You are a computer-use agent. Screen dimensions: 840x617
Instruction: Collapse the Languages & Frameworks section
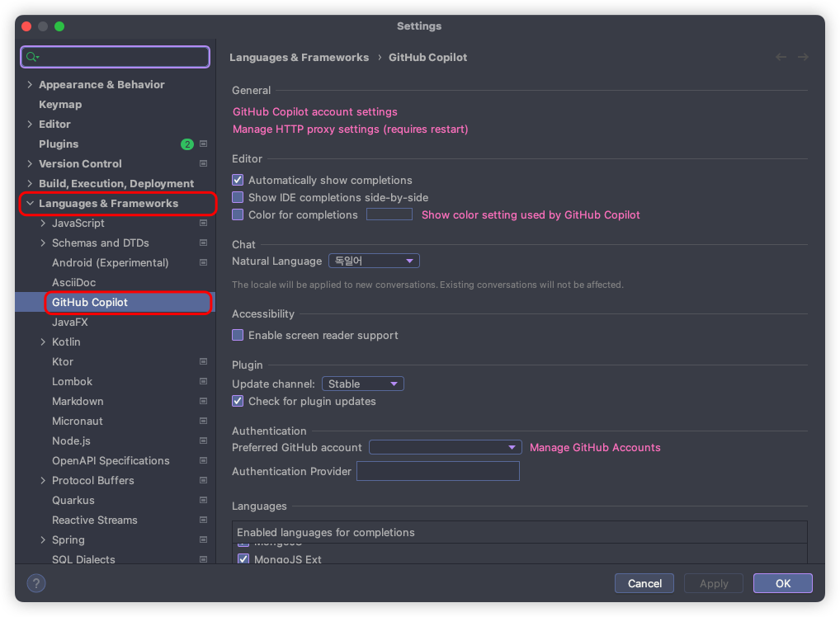[x=30, y=203]
